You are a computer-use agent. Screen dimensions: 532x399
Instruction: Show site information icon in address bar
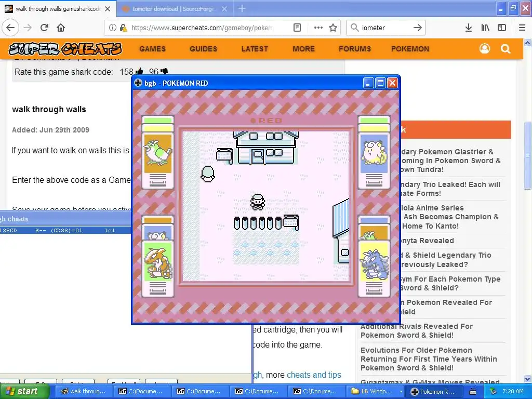coord(112,28)
